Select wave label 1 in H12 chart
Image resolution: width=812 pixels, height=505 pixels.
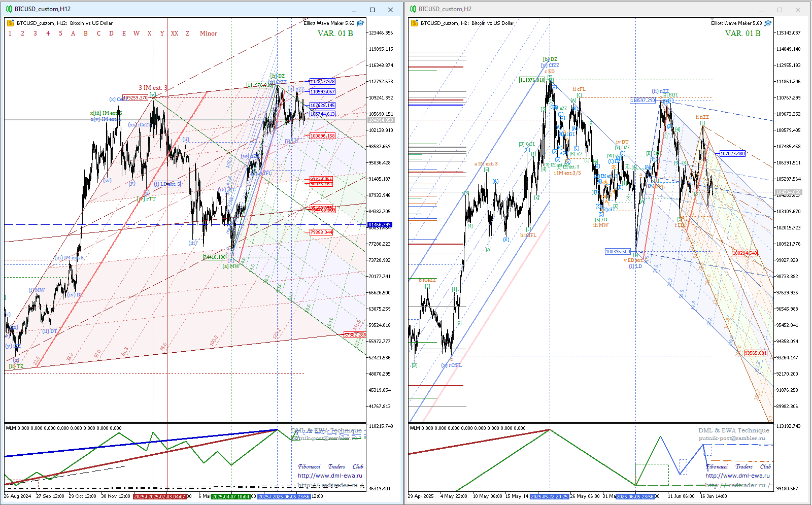pyautogui.click(x=10, y=33)
